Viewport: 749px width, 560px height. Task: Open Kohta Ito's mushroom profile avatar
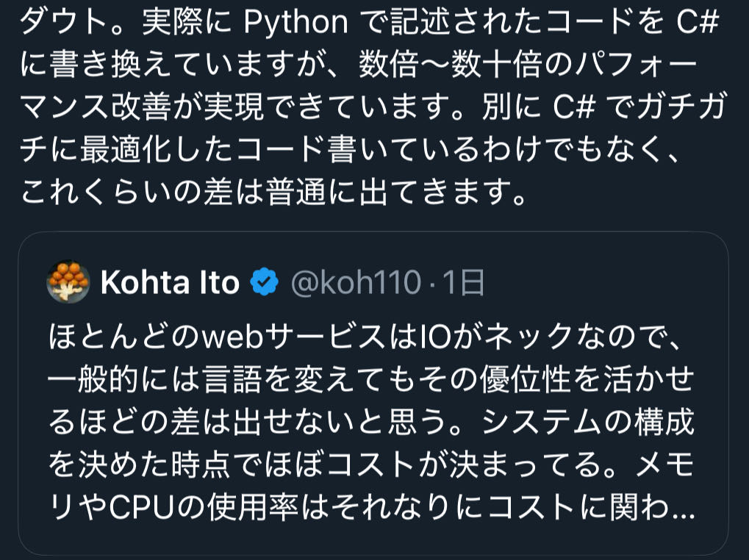[68, 281]
